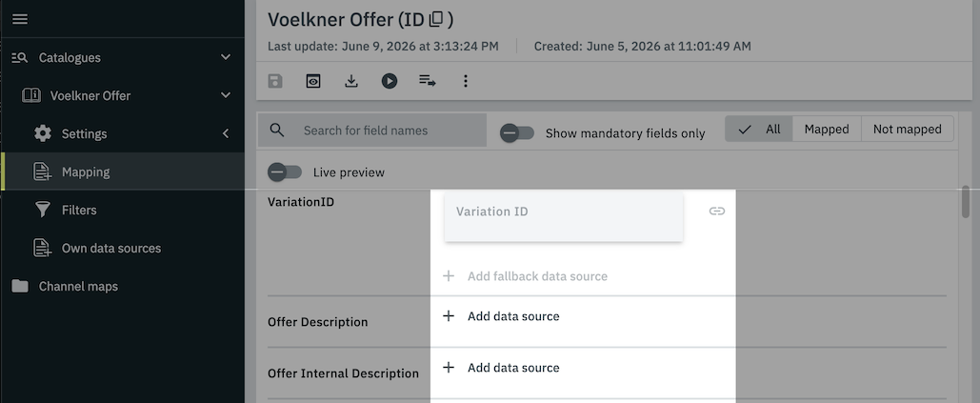Click the Own data sources document icon
The image size is (980, 403).
click(43, 248)
